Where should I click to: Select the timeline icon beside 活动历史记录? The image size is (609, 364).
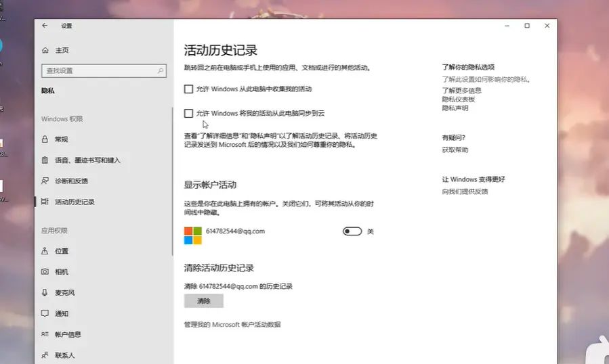(45, 202)
